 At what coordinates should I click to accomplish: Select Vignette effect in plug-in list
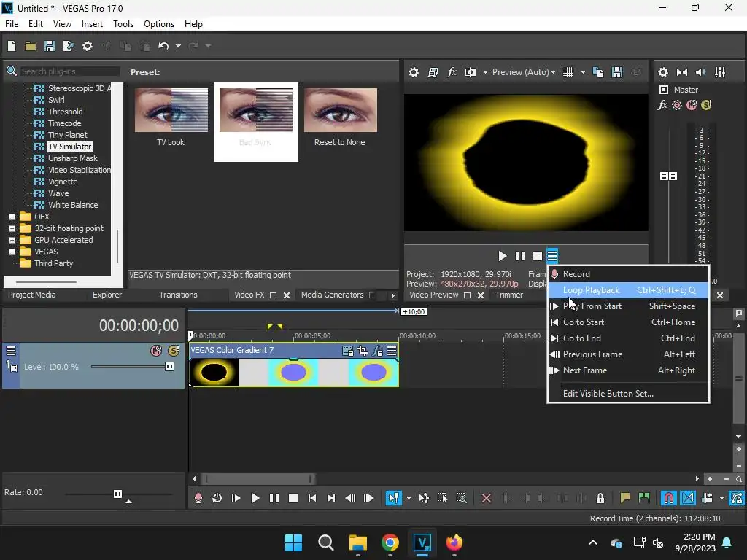pyautogui.click(x=63, y=182)
